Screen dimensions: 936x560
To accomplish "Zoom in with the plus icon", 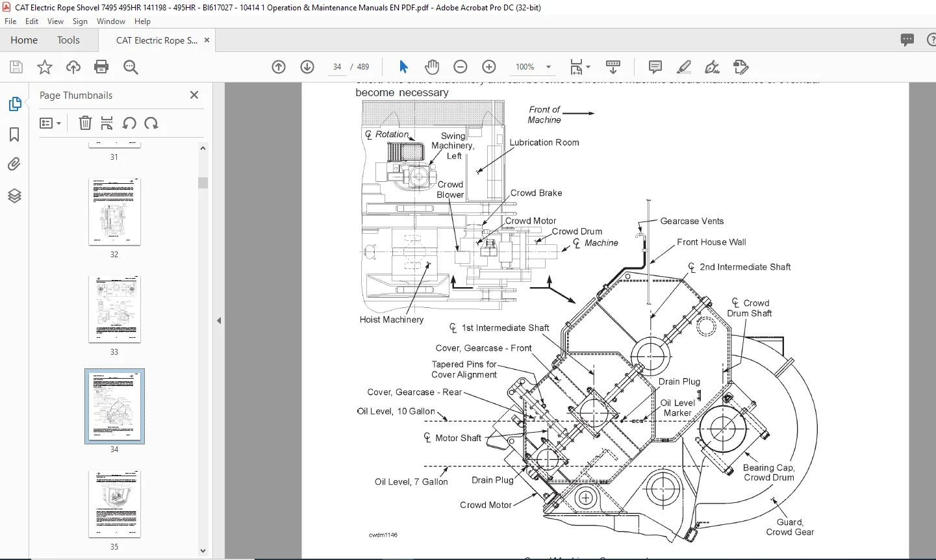I will coord(489,67).
